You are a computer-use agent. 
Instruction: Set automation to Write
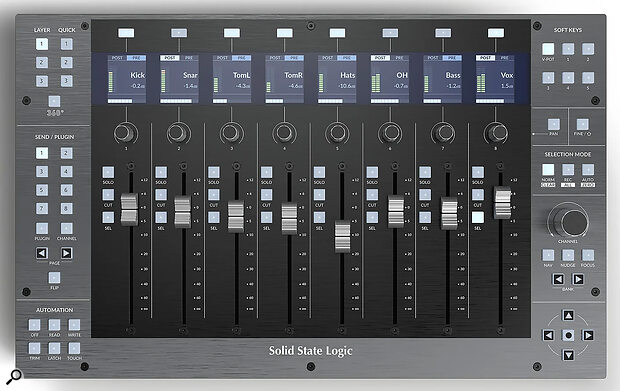tap(74, 325)
